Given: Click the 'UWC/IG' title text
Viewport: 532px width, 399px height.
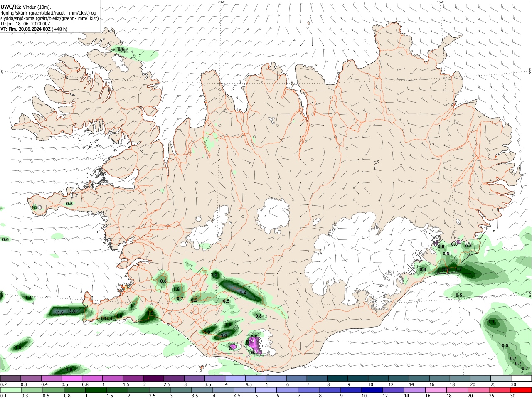Looking at the screenshot, I should click(x=10, y=7).
